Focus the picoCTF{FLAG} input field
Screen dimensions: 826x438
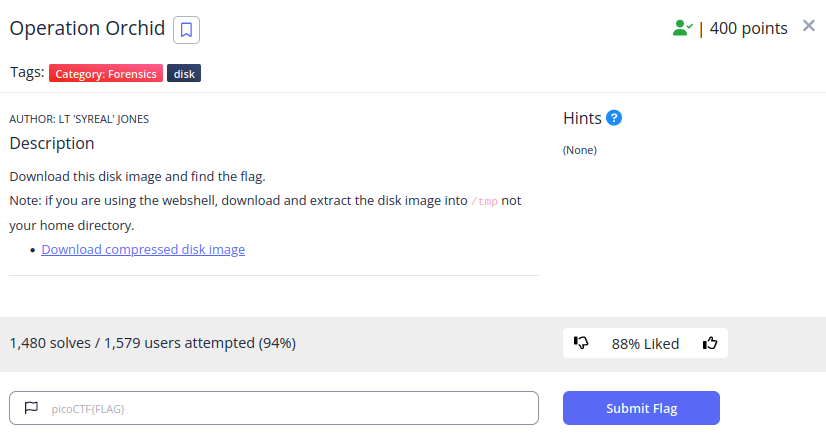pyautogui.click(x=274, y=408)
